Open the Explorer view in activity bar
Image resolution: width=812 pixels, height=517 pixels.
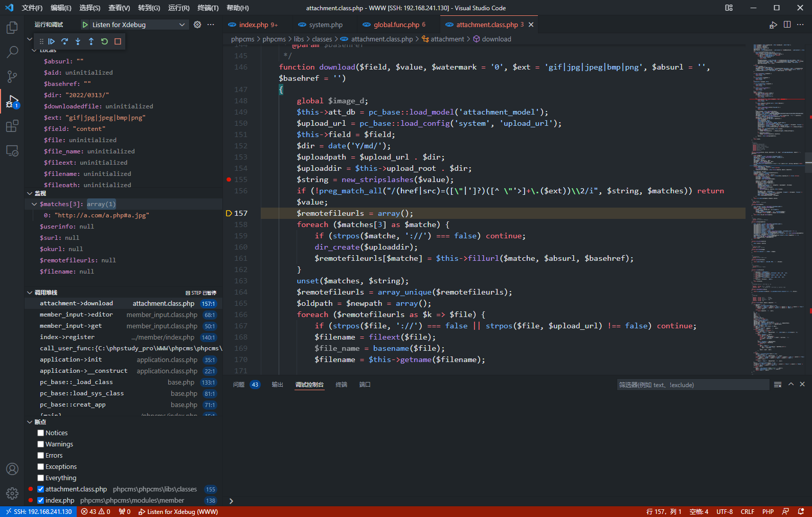coord(12,28)
